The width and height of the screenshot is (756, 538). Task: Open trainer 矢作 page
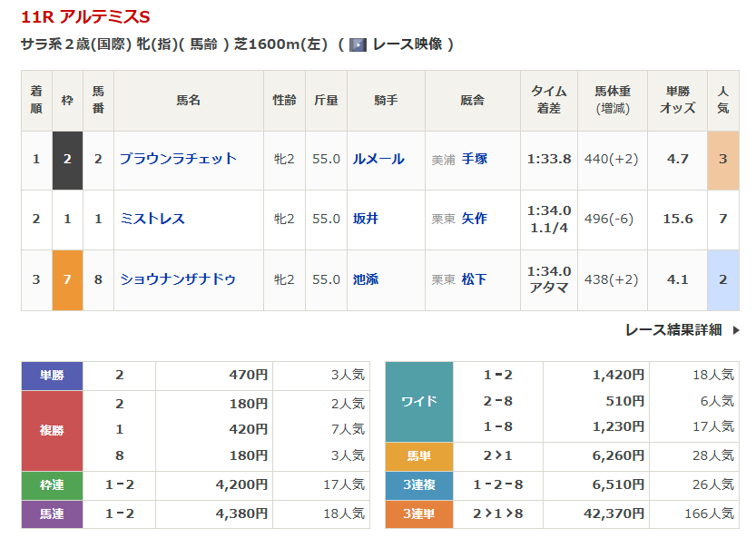[475, 219]
